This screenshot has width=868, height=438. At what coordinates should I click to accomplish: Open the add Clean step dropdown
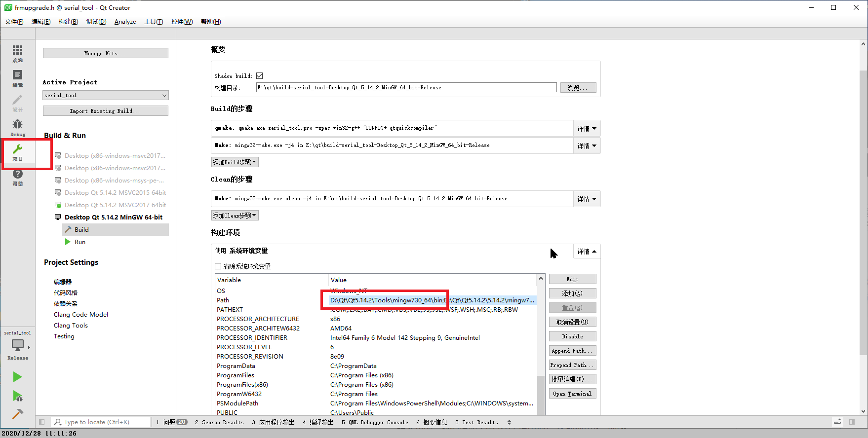pyautogui.click(x=235, y=215)
